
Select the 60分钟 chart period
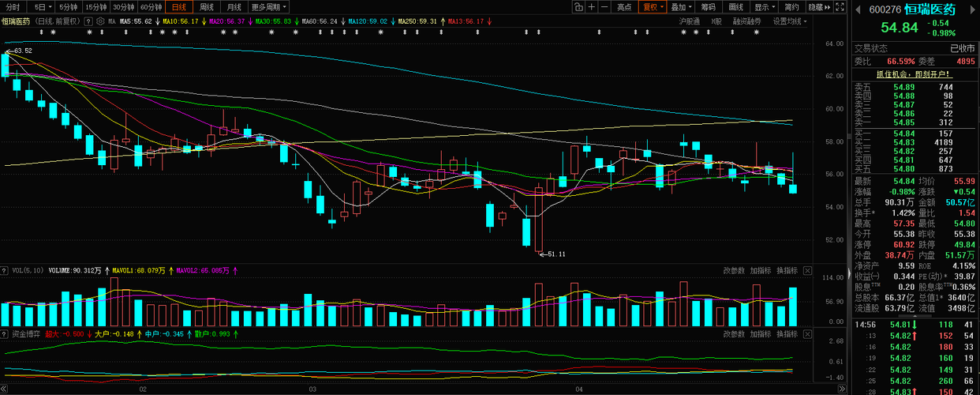click(x=151, y=6)
